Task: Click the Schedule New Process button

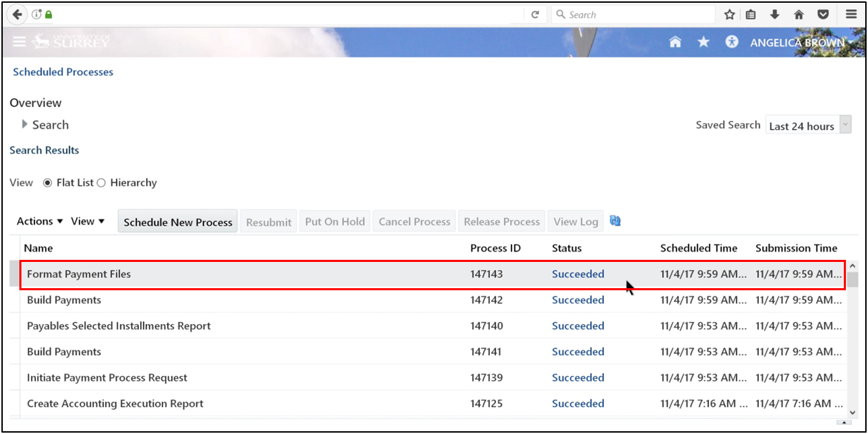Action: point(177,221)
